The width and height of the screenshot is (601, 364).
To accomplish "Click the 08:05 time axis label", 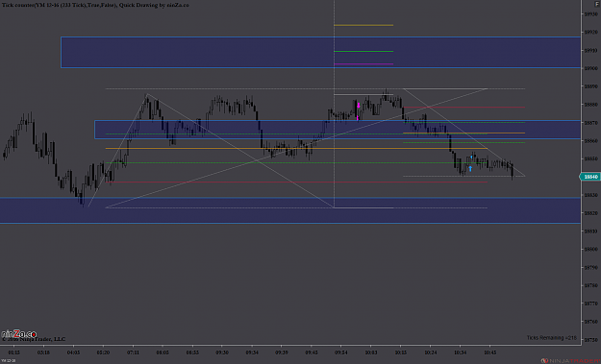I will (x=163, y=352).
